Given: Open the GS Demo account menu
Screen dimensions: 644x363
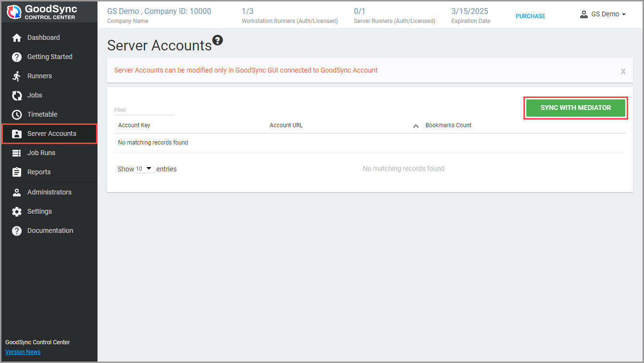Looking at the screenshot, I should [x=603, y=14].
